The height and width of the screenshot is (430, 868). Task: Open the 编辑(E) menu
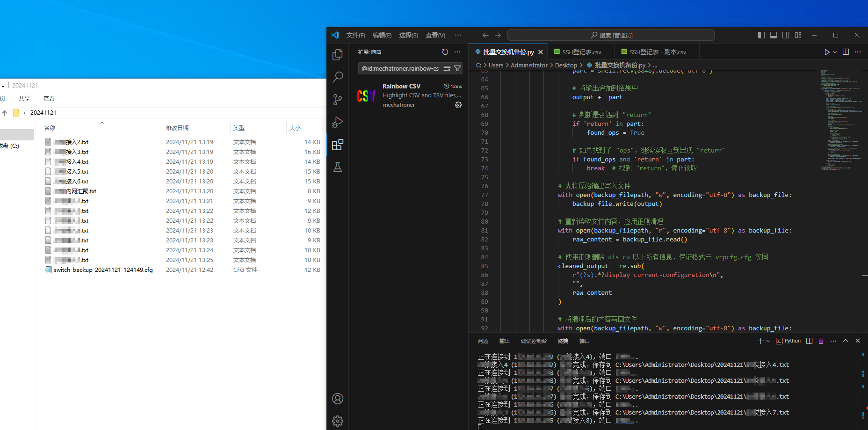pyautogui.click(x=382, y=35)
